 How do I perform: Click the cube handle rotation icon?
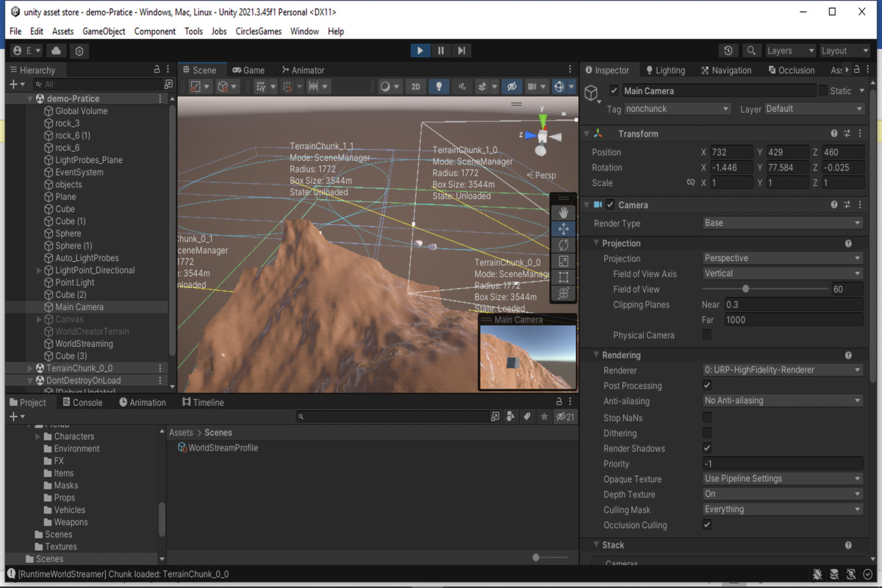point(227,87)
